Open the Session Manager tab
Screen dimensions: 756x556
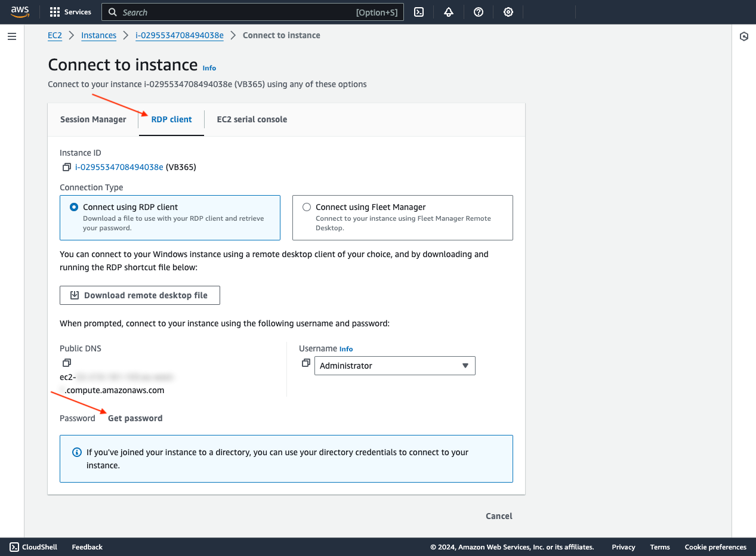point(92,119)
